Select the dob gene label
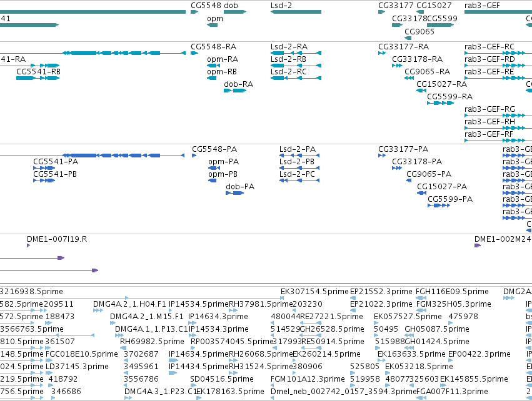The image size is (532, 401). 231,6
